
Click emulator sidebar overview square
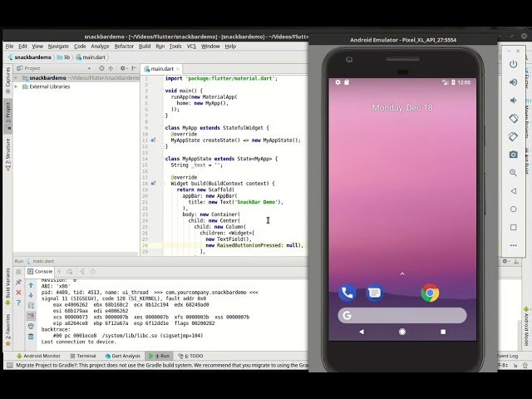click(514, 227)
